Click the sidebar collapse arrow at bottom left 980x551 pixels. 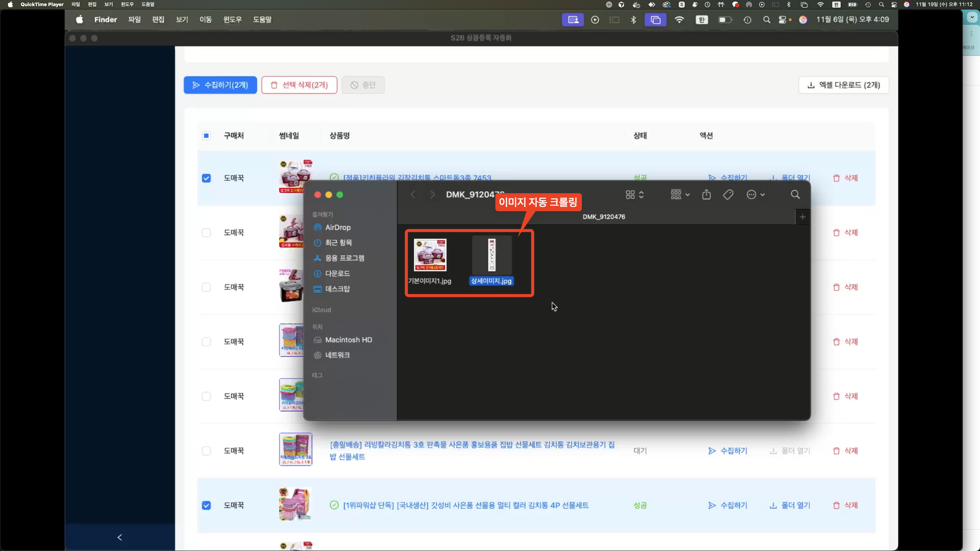point(120,537)
